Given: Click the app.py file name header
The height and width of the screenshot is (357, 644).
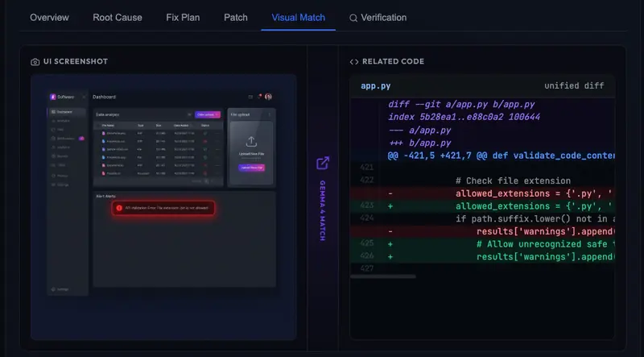Looking at the screenshot, I should pyautogui.click(x=375, y=86).
